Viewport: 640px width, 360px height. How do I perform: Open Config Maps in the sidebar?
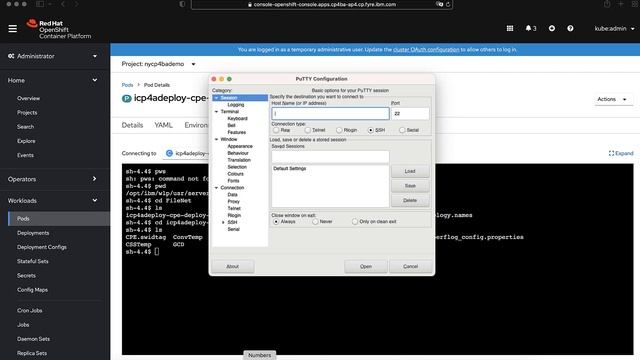[32, 290]
